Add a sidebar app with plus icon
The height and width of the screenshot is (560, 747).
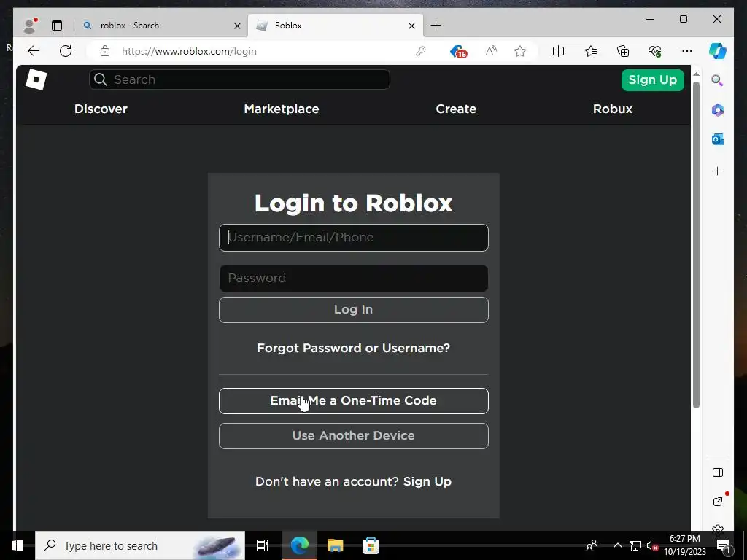coord(718,171)
